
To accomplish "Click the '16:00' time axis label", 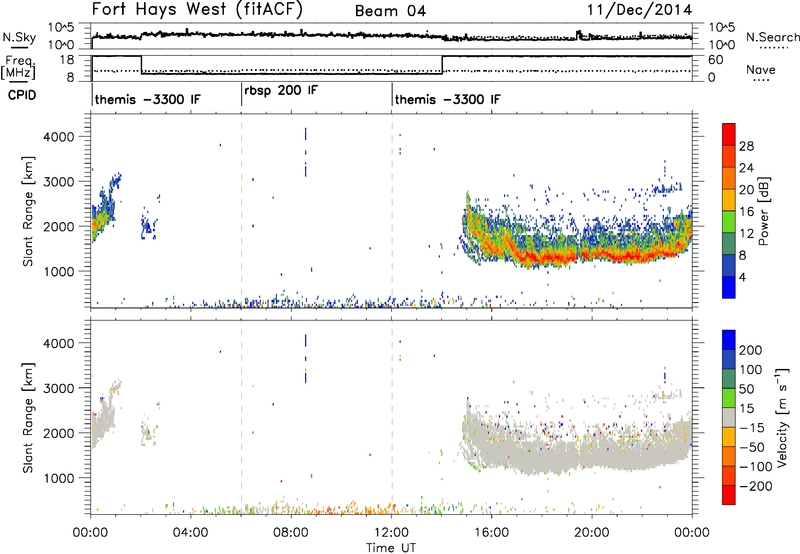I will coord(491,532).
